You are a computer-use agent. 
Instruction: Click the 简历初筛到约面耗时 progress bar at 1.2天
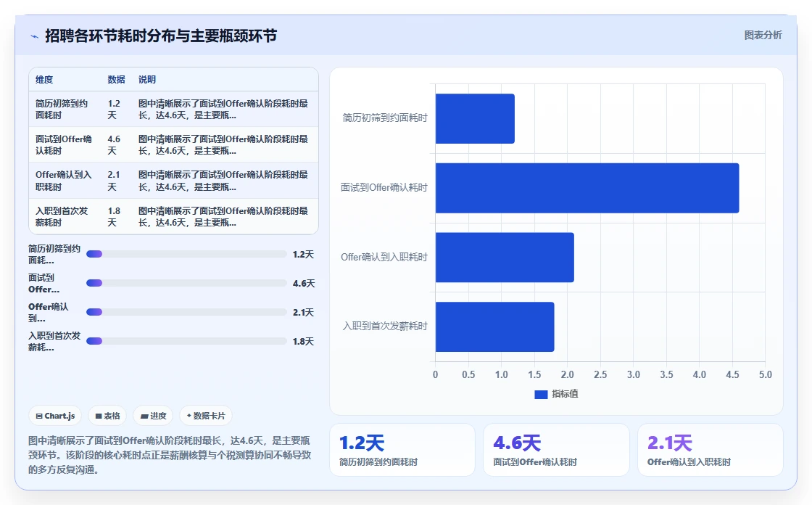tap(186, 254)
